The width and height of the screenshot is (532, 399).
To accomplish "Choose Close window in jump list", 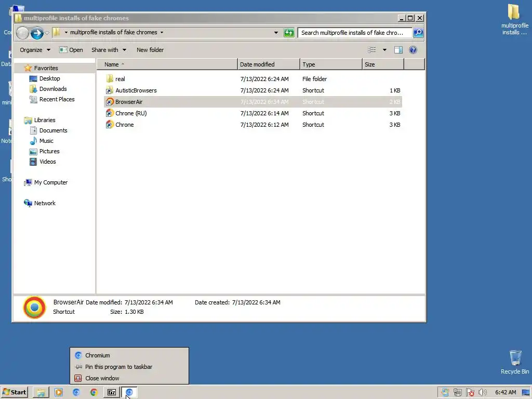I will pyautogui.click(x=129, y=378).
